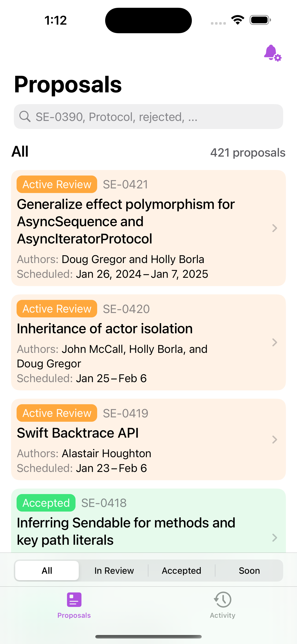The image size is (297, 644).
Task: Tap Active Review badge on SE-0421
Action: [x=57, y=184]
